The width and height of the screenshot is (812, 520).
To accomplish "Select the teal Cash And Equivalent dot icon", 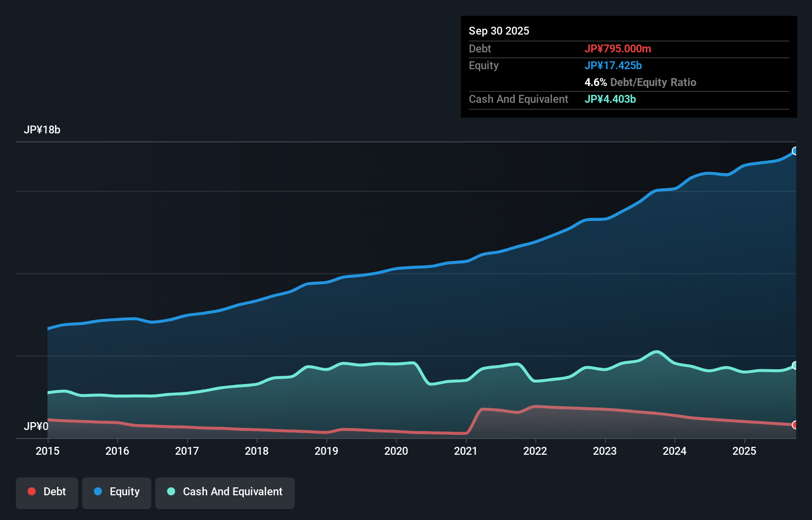I will [171, 491].
